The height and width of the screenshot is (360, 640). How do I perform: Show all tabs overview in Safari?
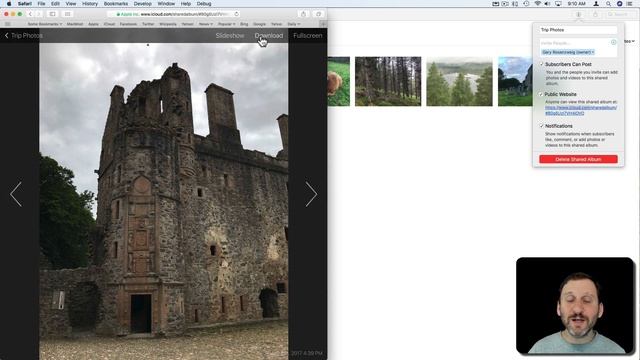pyautogui.click(x=318, y=14)
